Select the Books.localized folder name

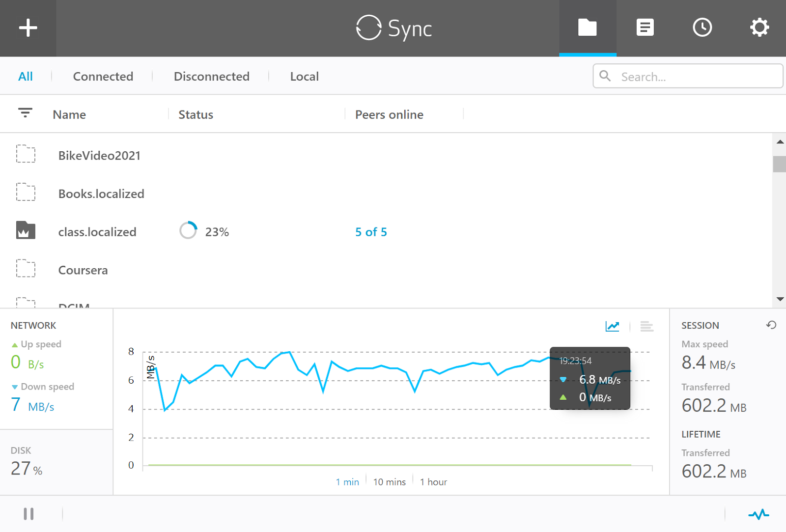[x=101, y=194]
